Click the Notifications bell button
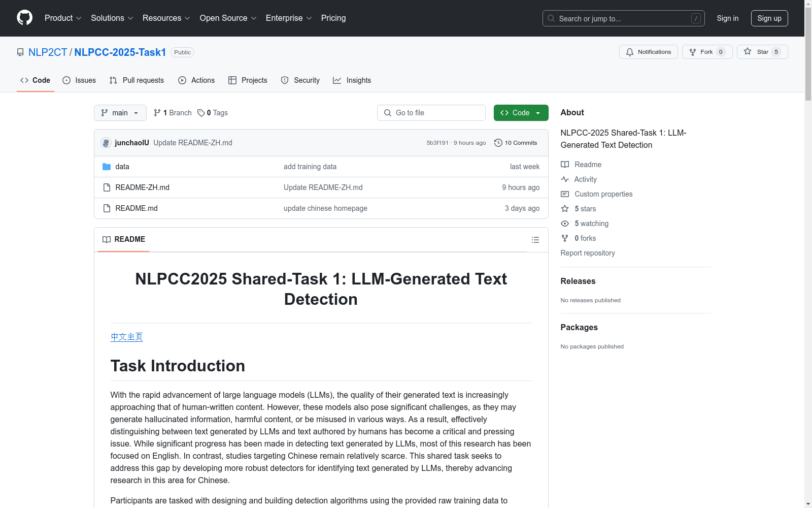 (x=648, y=52)
